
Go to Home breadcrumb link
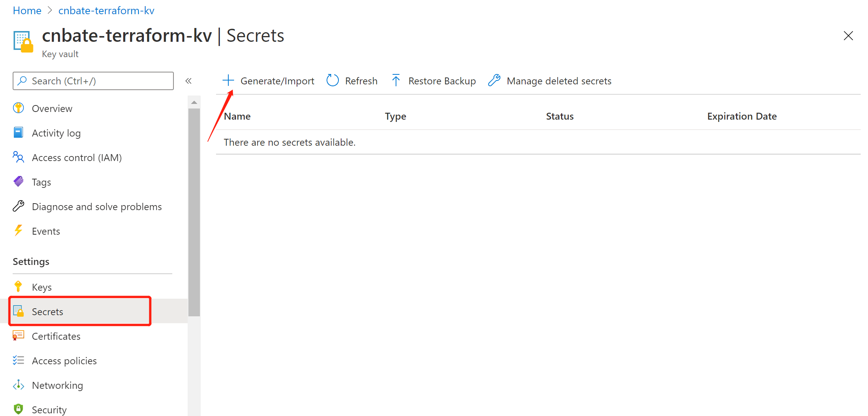coord(27,10)
